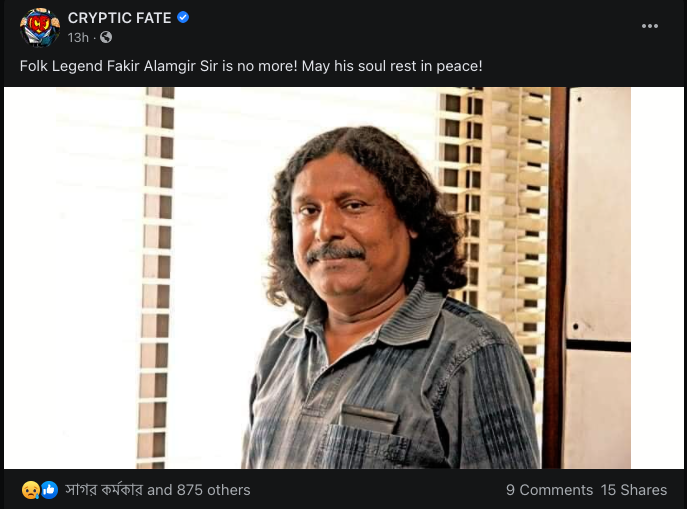This screenshot has height=509, width=687.
Task: Open the 13h timestamp permalink
Action: pos(78,38)
